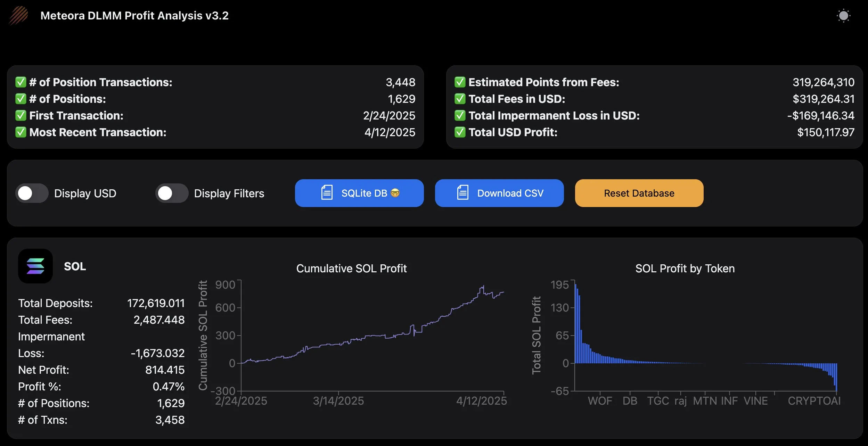Click the Meteora logo icon
This screenshot has height=446, width=868.
pos(18,16)
